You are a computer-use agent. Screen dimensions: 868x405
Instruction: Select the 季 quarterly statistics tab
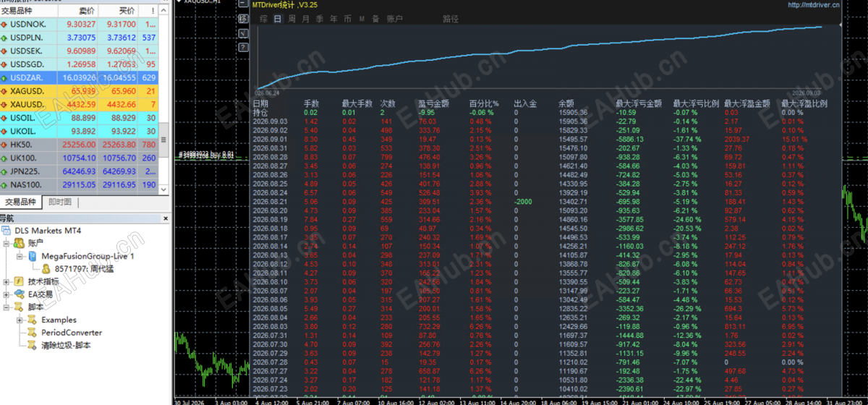tap(320, 19)
